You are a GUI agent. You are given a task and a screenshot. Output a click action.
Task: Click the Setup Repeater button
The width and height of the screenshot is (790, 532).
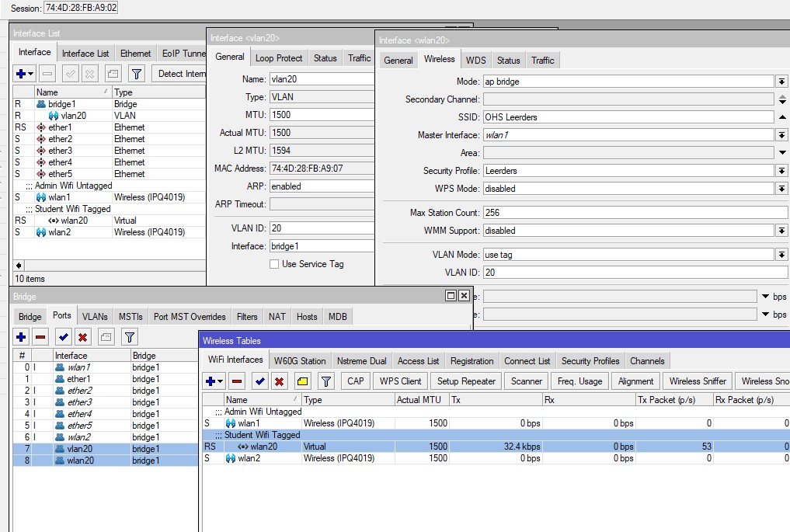point(466,381)
